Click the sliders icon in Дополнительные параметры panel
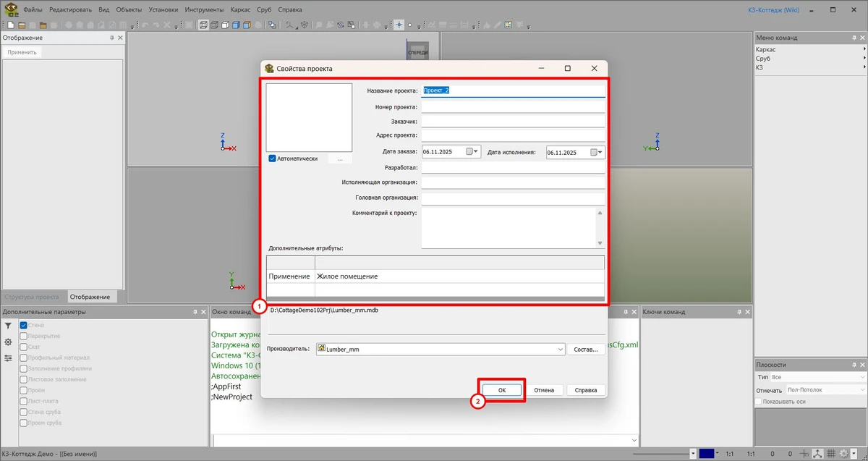Viewport: 868px width, 461px height. click(8, 358)
